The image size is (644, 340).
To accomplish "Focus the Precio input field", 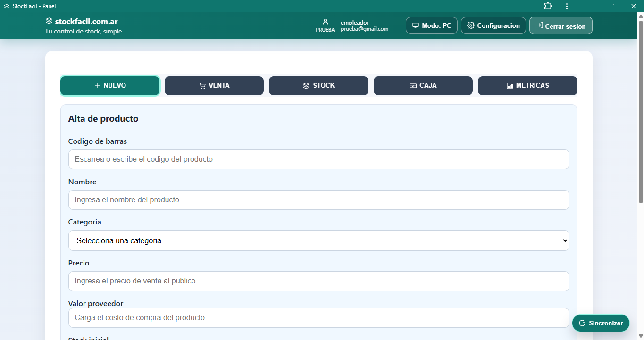I will (319, 281).
